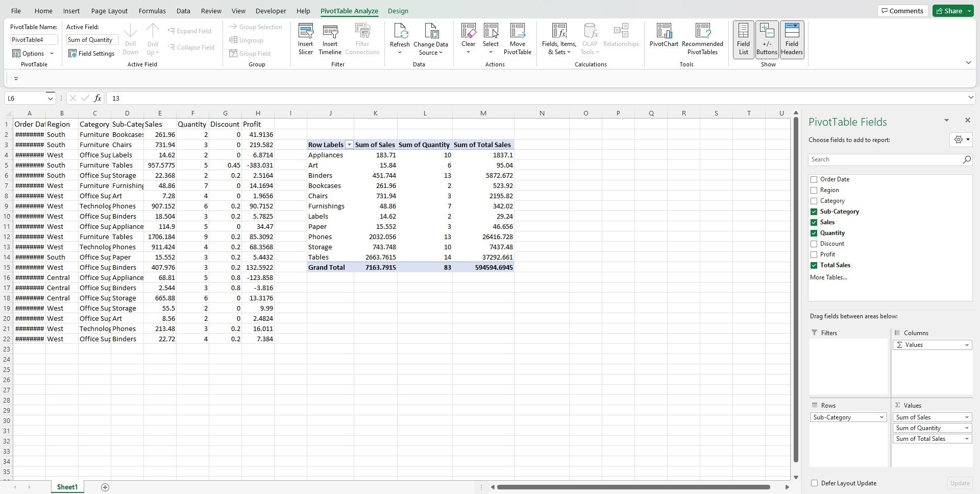Click the Search fields input box
This screenshot has height=494, width=980.
click(x=885, y=159)
